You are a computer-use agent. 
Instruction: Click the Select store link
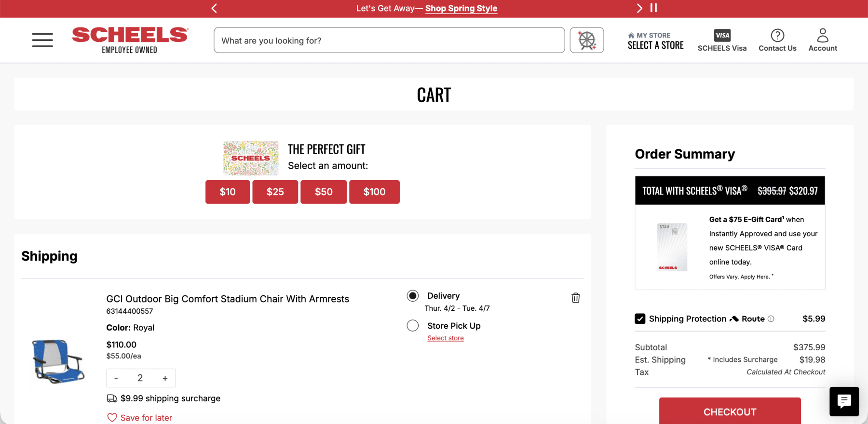click(x=446, y=338)
